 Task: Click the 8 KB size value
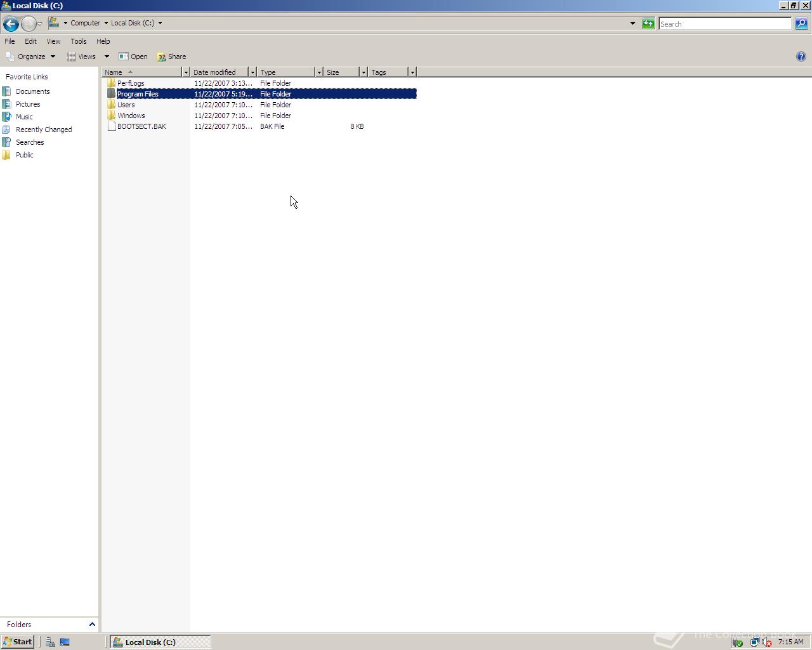(357, 126)
